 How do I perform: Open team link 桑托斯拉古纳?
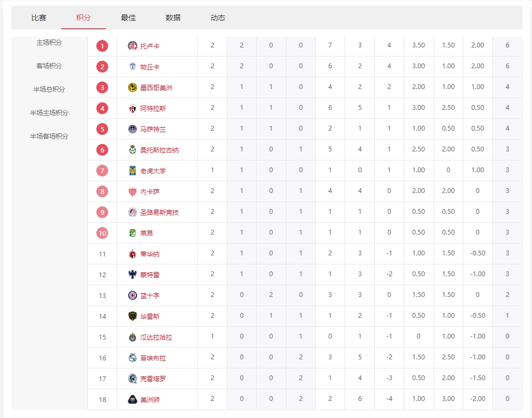[159, 150]
